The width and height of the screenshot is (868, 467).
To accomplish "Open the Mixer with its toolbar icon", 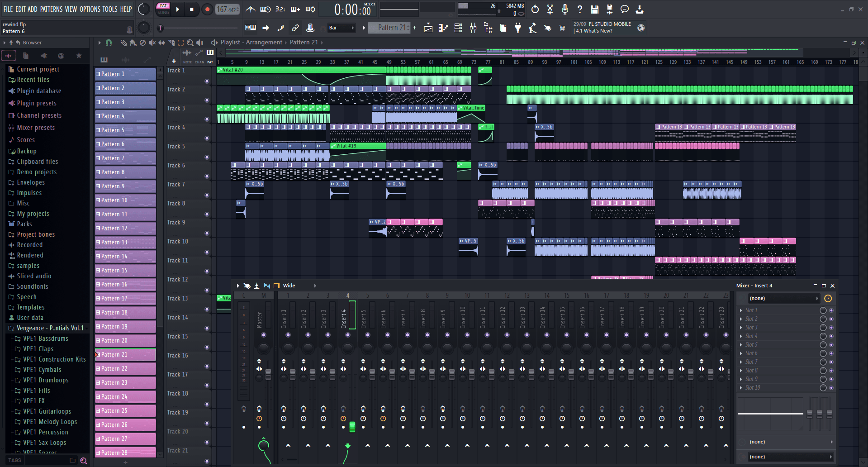I will [473, 28].
